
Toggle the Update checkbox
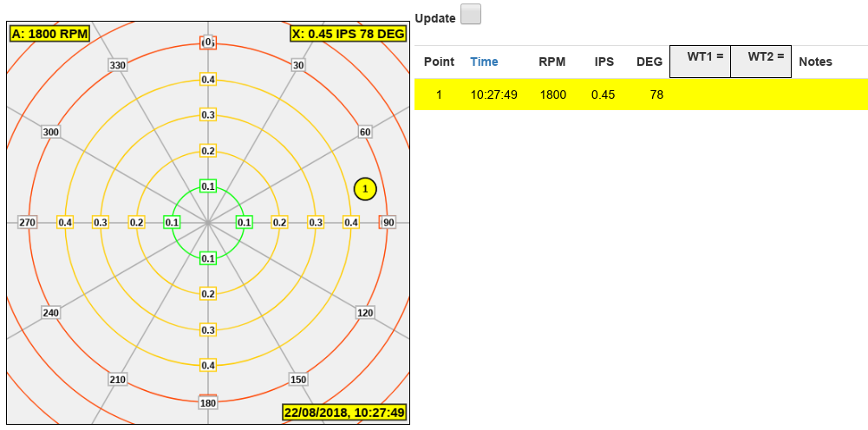point(470,15)
